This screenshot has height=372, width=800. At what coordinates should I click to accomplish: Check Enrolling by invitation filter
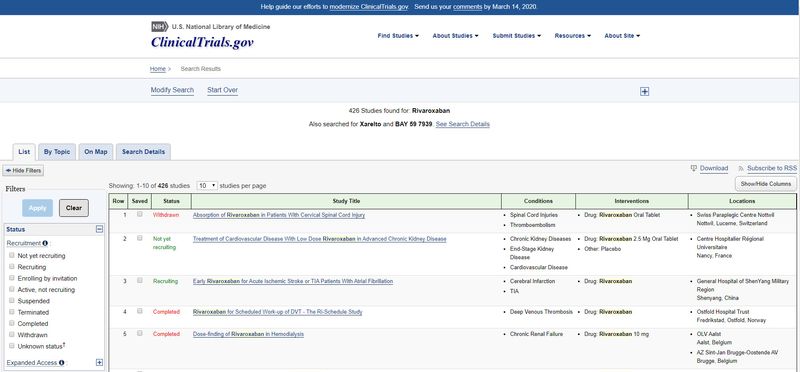pyautogui.click(x=12, y=278)
